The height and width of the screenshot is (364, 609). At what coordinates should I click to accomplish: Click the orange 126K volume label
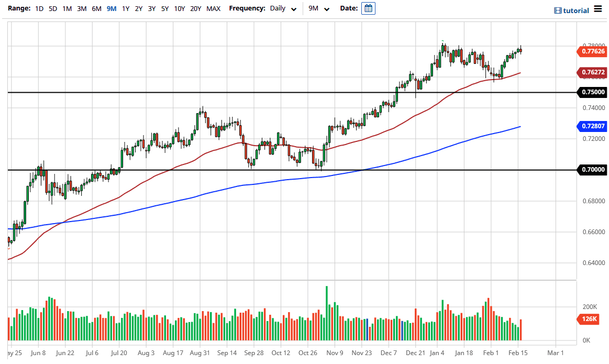click(588, 318)
